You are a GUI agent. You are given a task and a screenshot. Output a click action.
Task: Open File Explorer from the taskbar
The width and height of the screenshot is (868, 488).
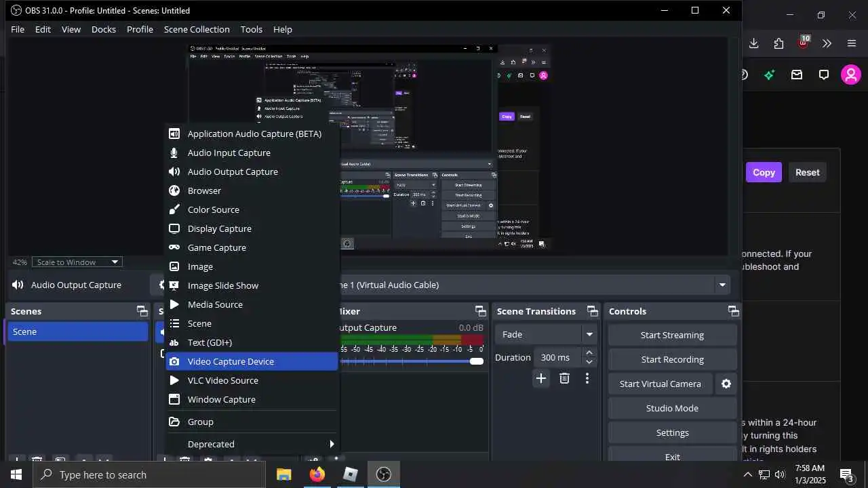click(284, 474)
